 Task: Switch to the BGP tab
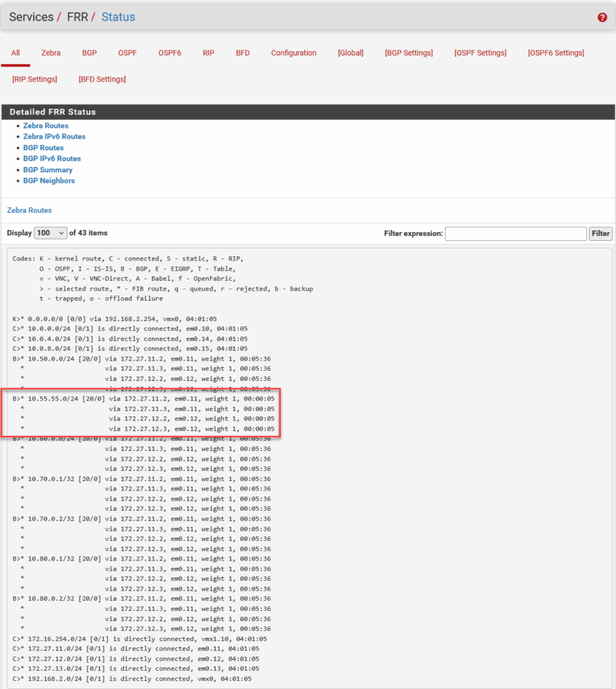90,53
